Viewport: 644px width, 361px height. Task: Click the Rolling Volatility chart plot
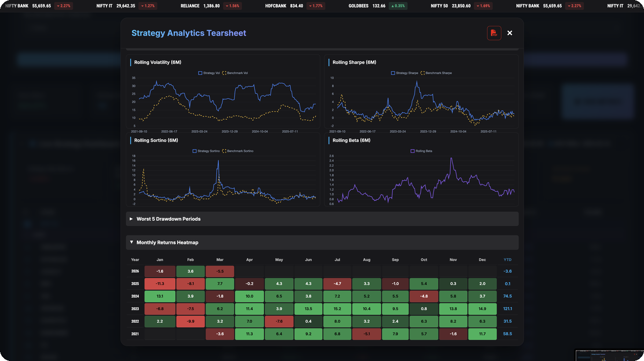click(228, 102)
